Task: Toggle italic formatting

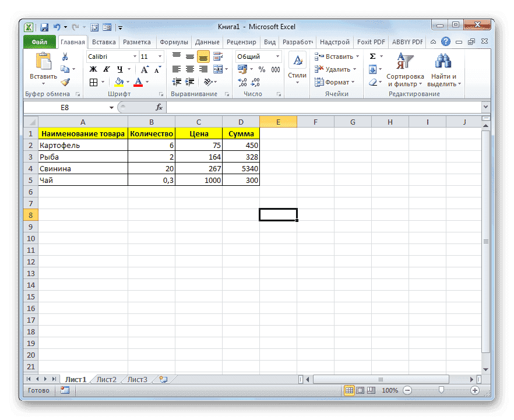Action: click(x=107, y=68)
